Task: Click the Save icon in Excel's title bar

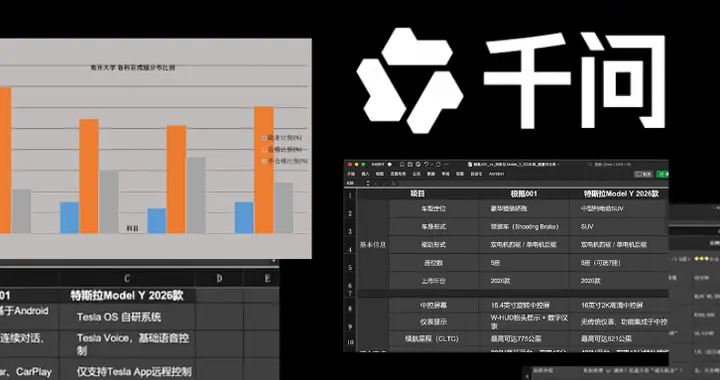Action: coord(410,164)
